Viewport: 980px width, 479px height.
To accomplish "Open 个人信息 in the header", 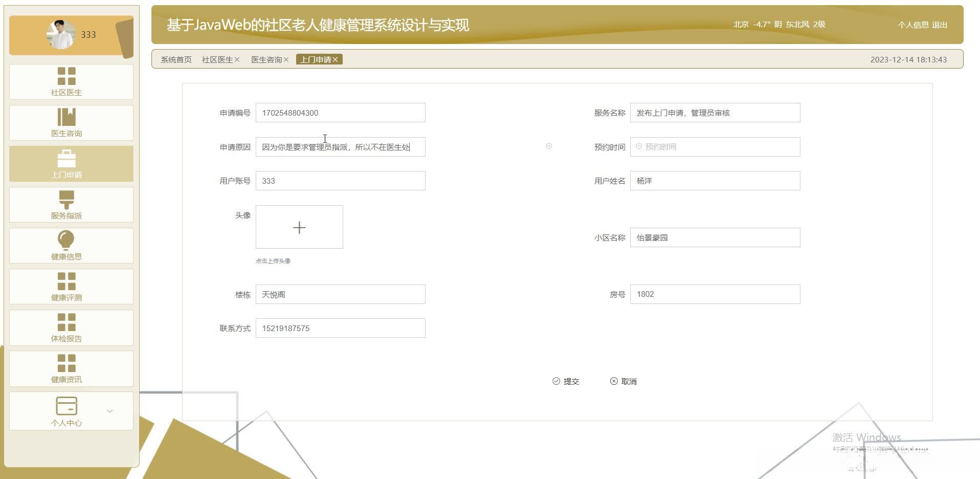I will click(x=912, y=25).
